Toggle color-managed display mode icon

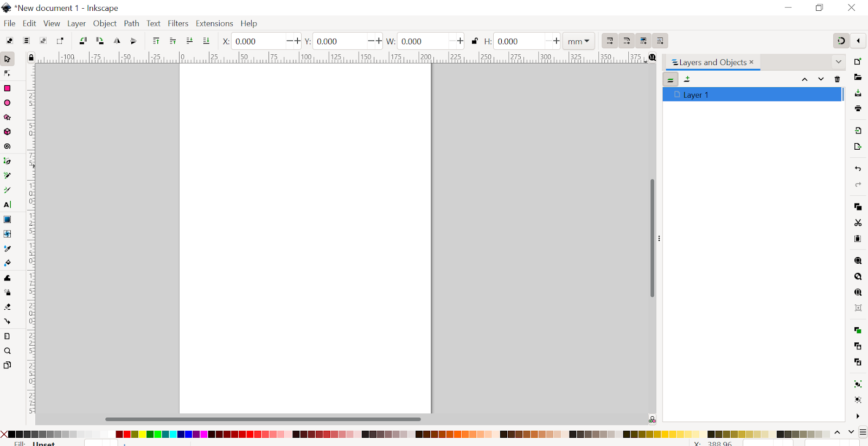coord(652,419)
